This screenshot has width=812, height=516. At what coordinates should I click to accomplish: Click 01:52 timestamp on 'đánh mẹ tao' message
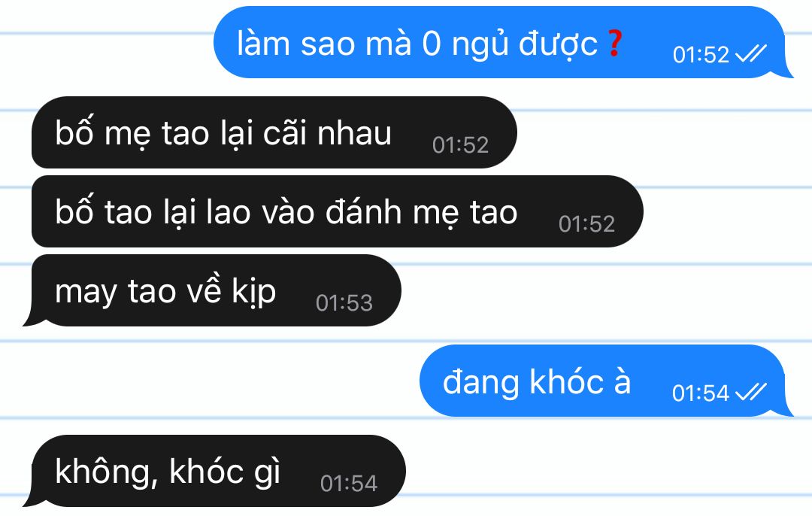(586, 224)
